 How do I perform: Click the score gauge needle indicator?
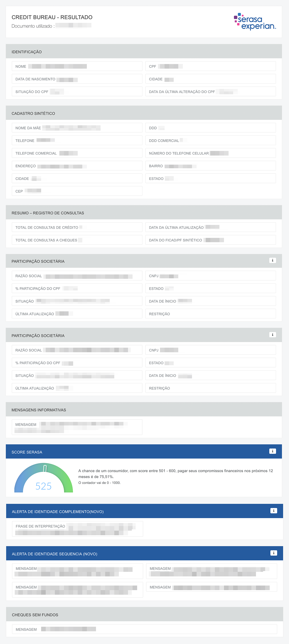click(45, 468)
